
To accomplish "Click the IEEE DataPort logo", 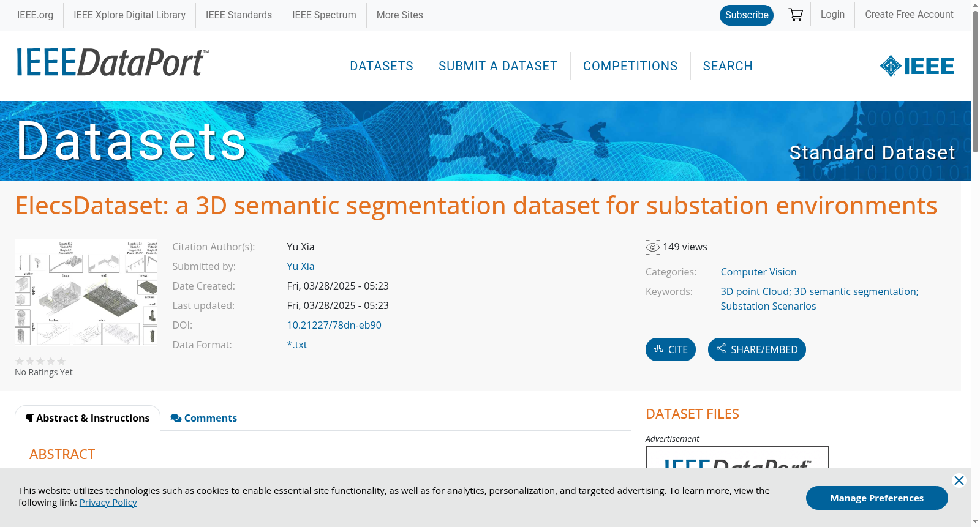I will tap(112, 62).
